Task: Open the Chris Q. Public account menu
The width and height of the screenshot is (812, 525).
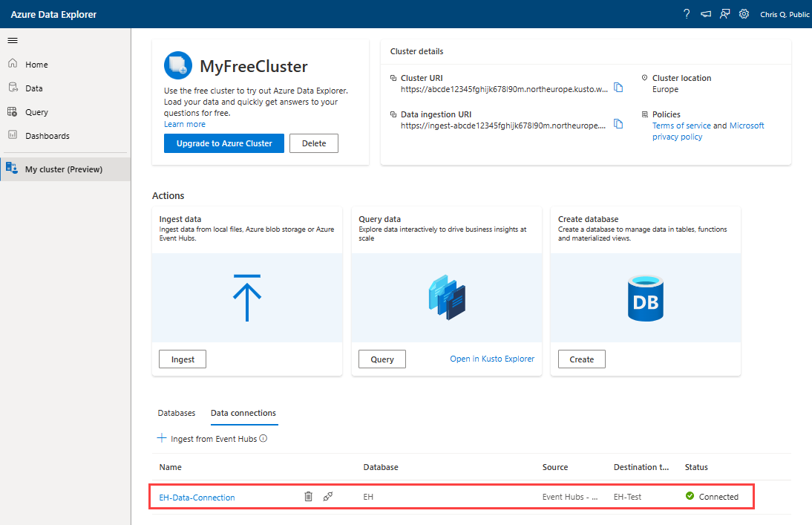Action: click(785, 15)
